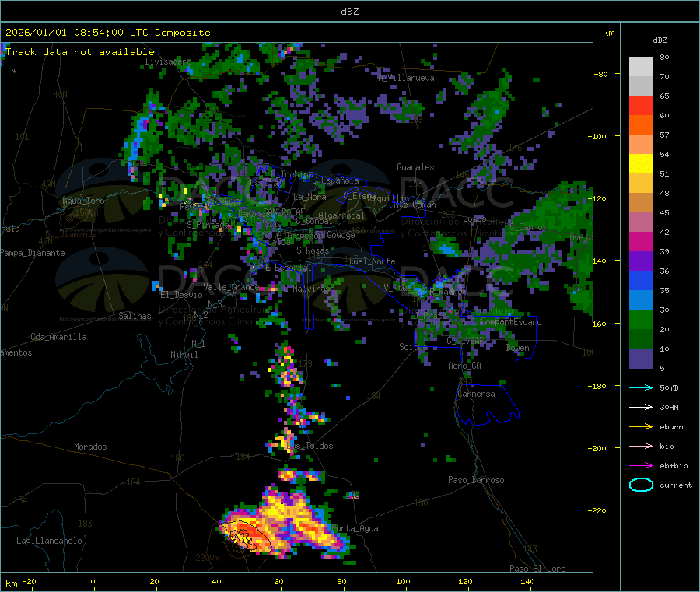Pick the slate 10–5 dBZ swatch
The image size is (700, 592).
(641, 359)
